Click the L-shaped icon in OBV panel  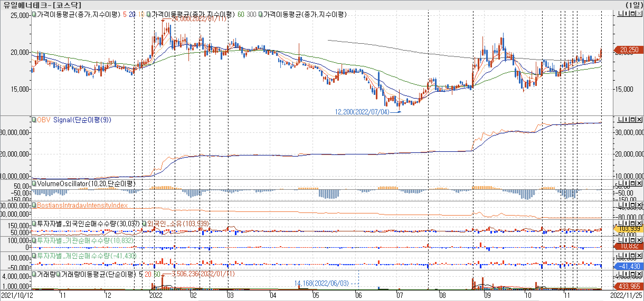(621, 120)
